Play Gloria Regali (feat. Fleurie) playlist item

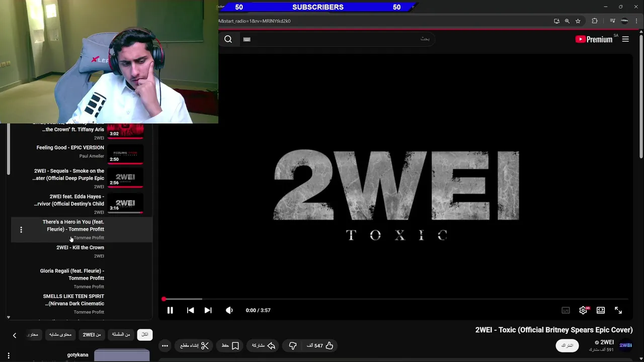click(x=82, y=278)
